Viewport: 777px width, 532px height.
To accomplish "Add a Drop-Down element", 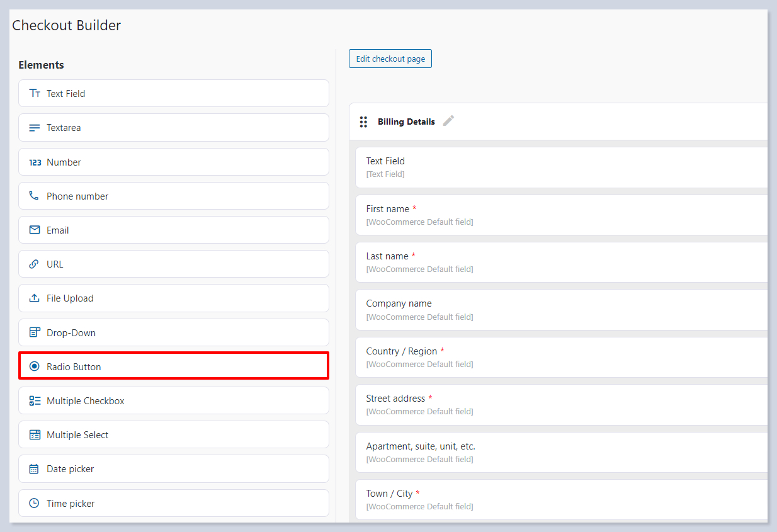I will (x=173, y=332).
